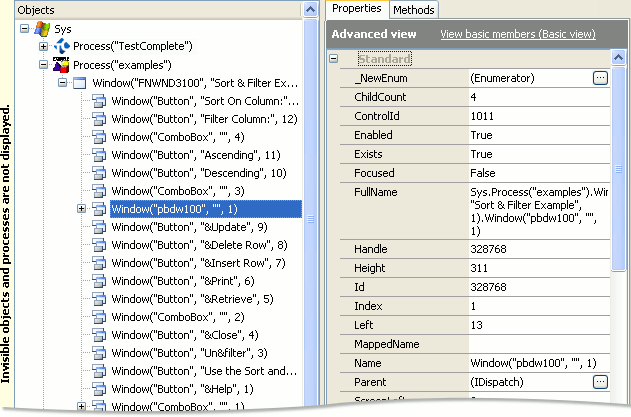Click the icon beside the &Print button item
Screen dimensions: 631x417
(x=99, y=281)
